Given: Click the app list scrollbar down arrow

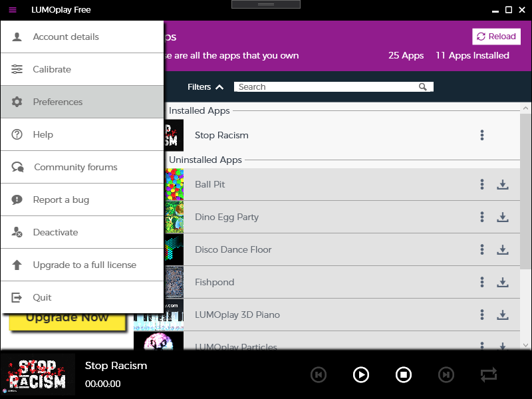Looking at the screenshot, I should 525,345.
